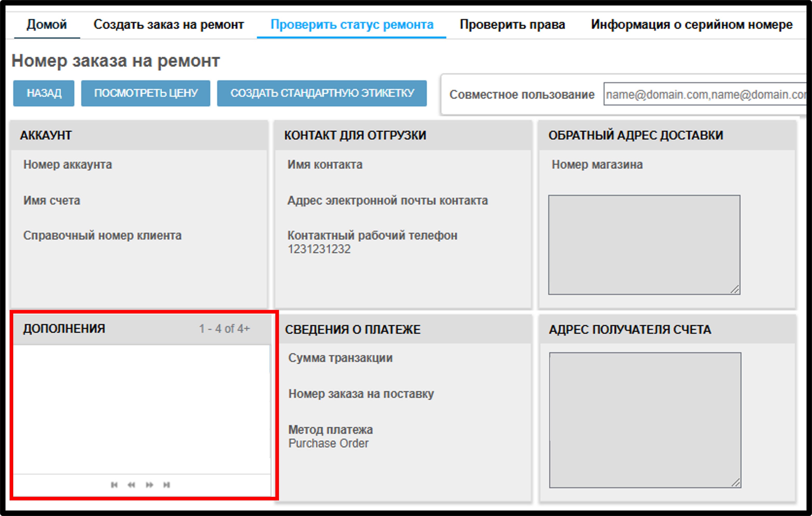Click the Purchase Order payment value
The width and height of the screenshot is (812, 516).
click(329, 443)
